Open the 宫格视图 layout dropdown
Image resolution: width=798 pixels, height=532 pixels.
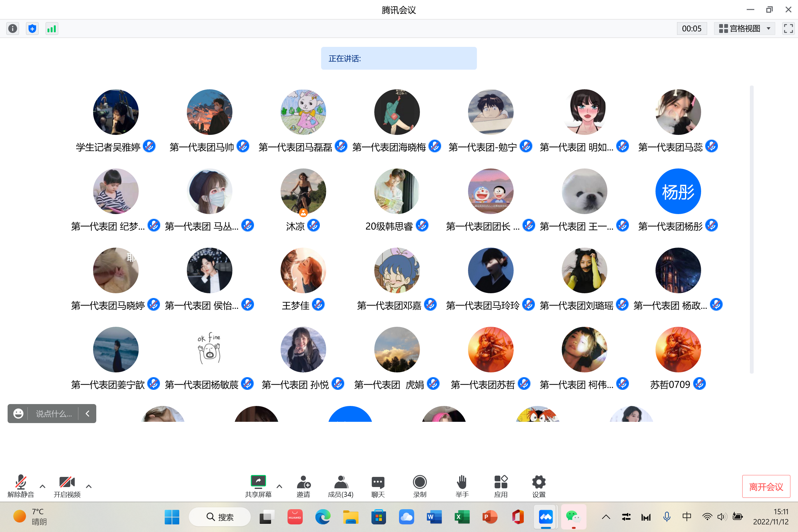point(744,28)
